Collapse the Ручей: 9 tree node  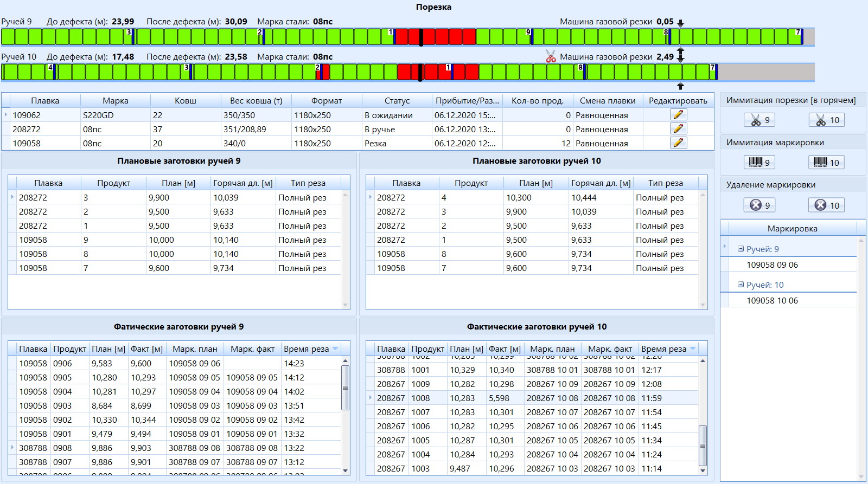click(741, 249)
